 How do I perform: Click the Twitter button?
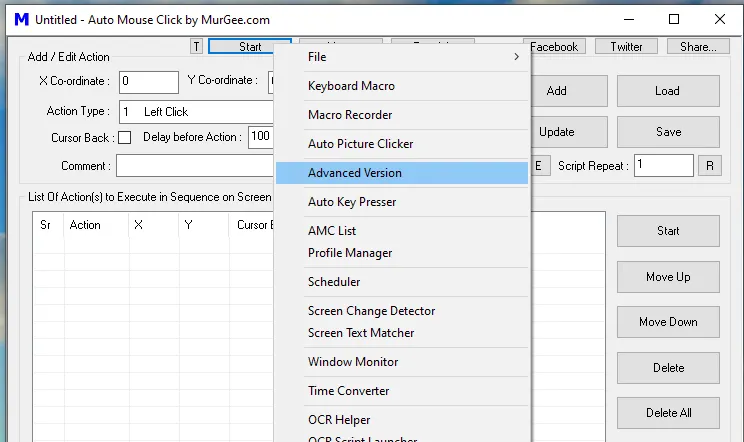click(x=626, y=46)
